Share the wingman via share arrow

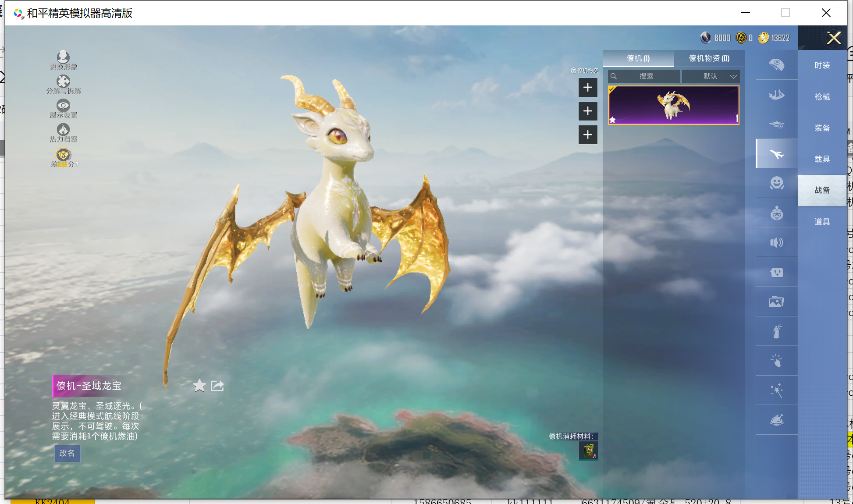pos(217,386)
